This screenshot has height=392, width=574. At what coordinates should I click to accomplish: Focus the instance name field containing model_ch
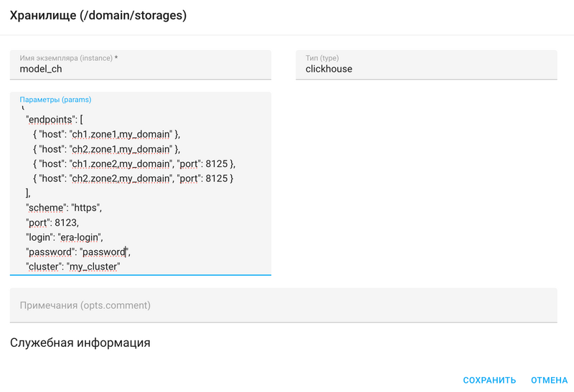141,69
